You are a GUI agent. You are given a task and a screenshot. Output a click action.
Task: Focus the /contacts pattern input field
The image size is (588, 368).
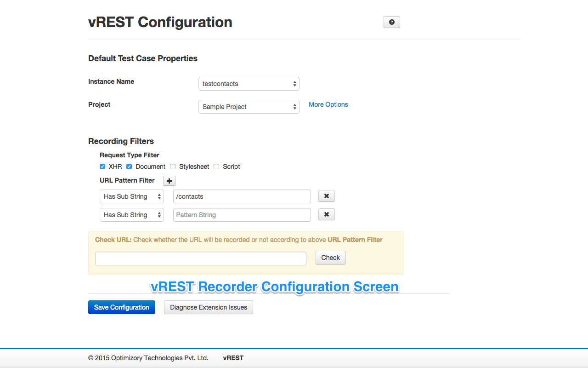pos(242,196)
